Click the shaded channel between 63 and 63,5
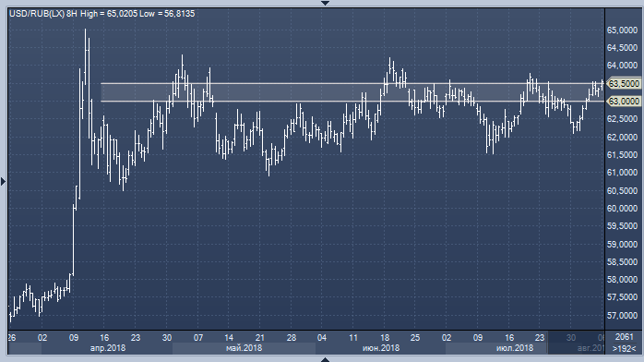Viewport: 644px width, 362px height. 352,92
